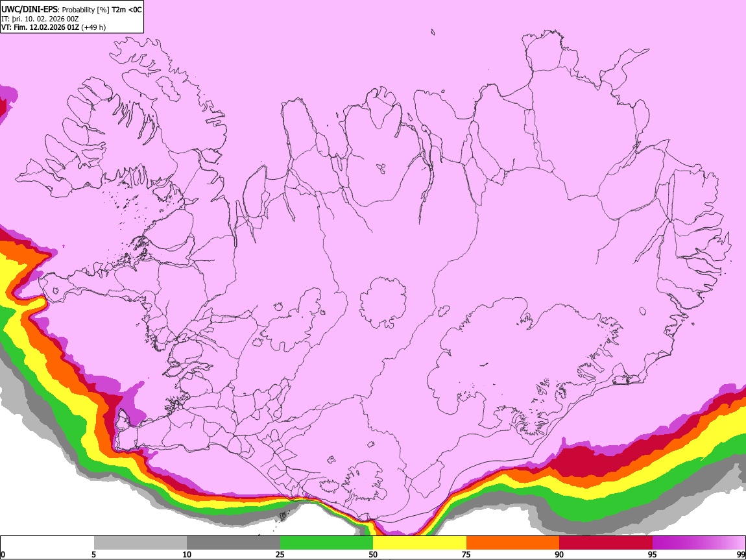Click the orange 75-90 legend band
Screen dimensions: 746x560
(x=513, y=543)
